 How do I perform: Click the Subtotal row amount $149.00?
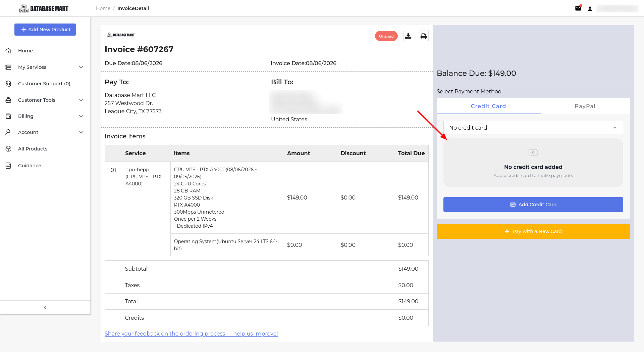[x=408, y=269]
